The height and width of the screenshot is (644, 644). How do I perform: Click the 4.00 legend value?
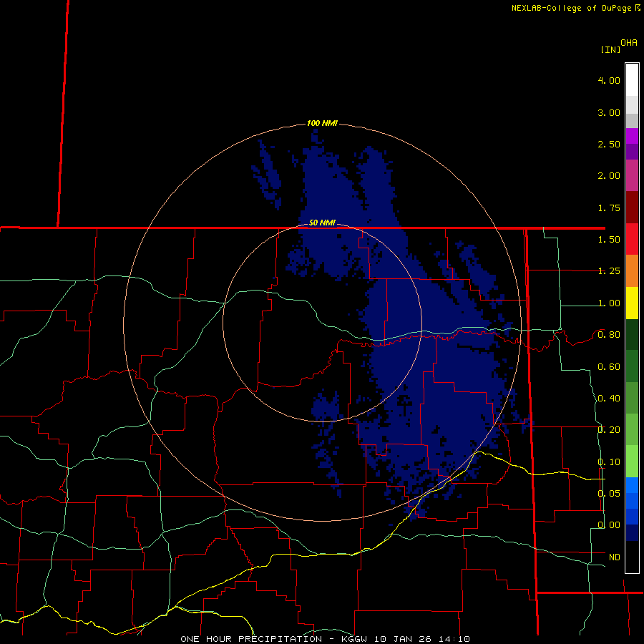pyautogui.click(x=609, y=80)
